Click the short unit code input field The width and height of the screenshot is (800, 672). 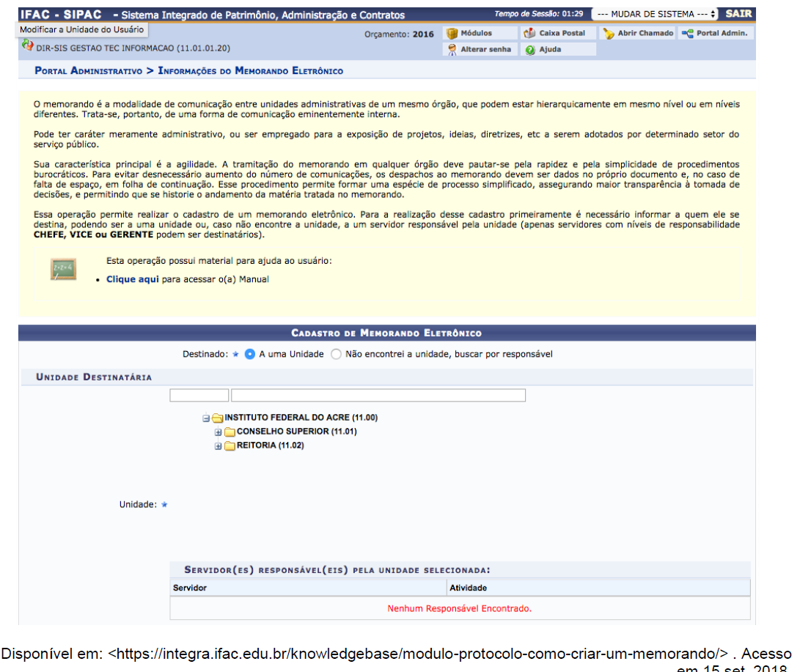(x=199, y=396)
